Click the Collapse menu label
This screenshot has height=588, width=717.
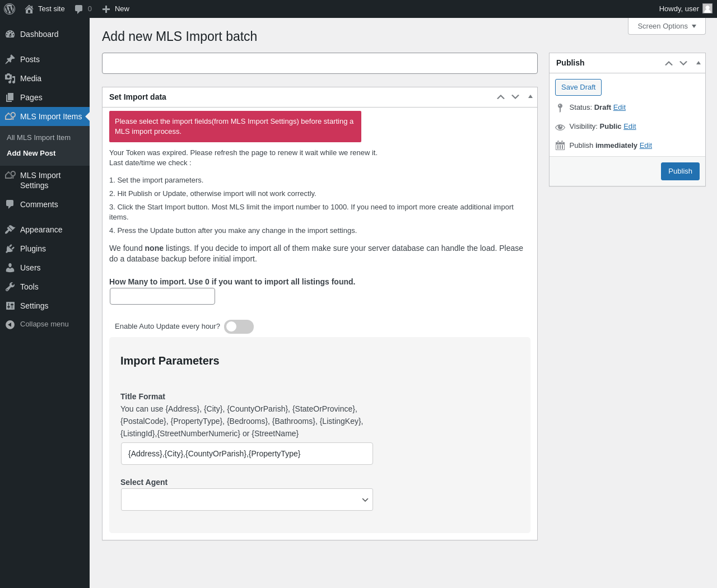[x=44, y=324]
